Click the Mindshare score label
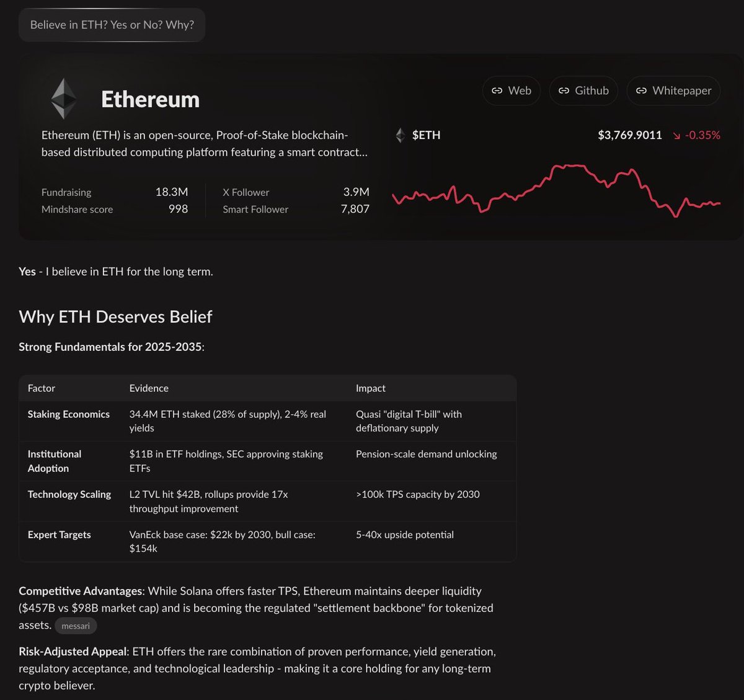Viewport: 744px width, 700px height. tap(77, 210)
